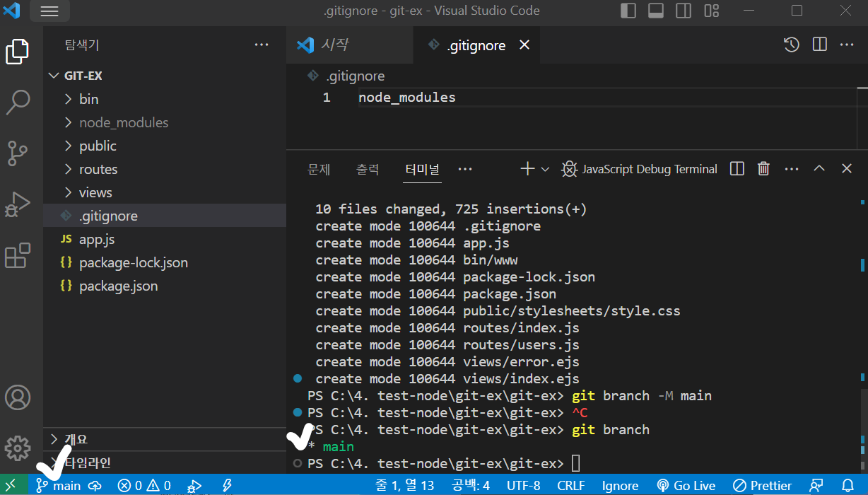Open notifications bell icon
This screenshot has width=868, height=495.
click(848, 486)
